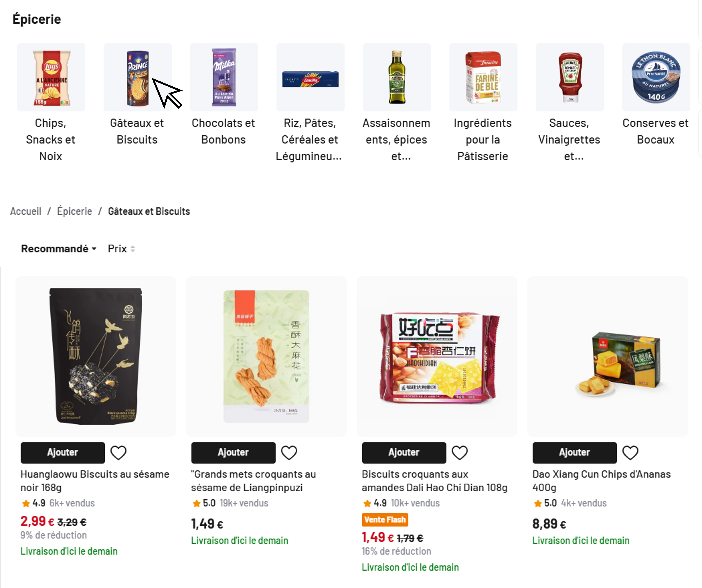Sort products by Prix
702x588 pixels.
point(121,249)
